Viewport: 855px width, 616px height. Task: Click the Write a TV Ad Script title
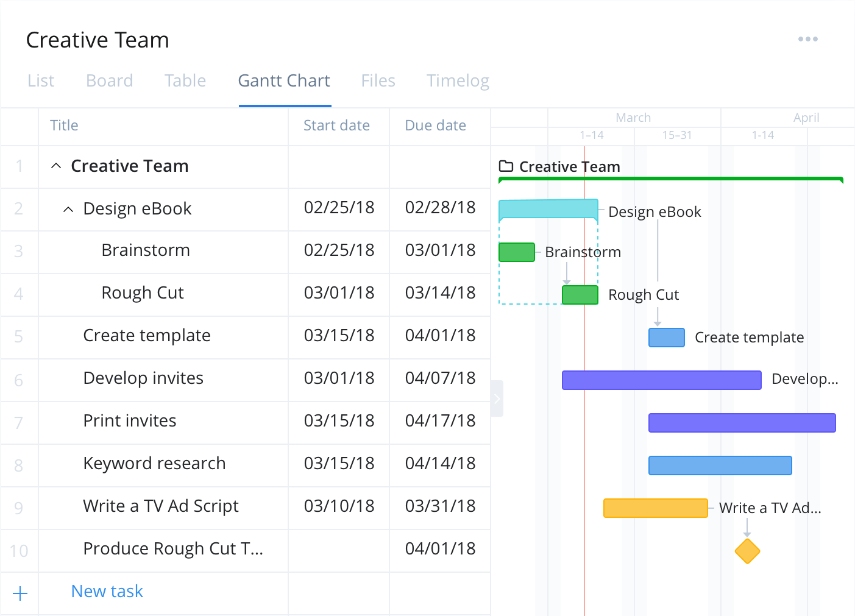click(x=161, y=506)
